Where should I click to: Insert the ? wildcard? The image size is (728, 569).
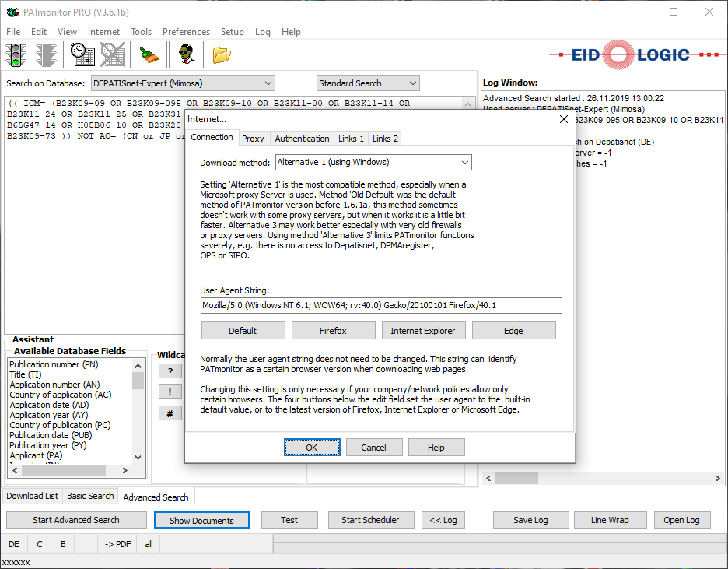(170, 371)
